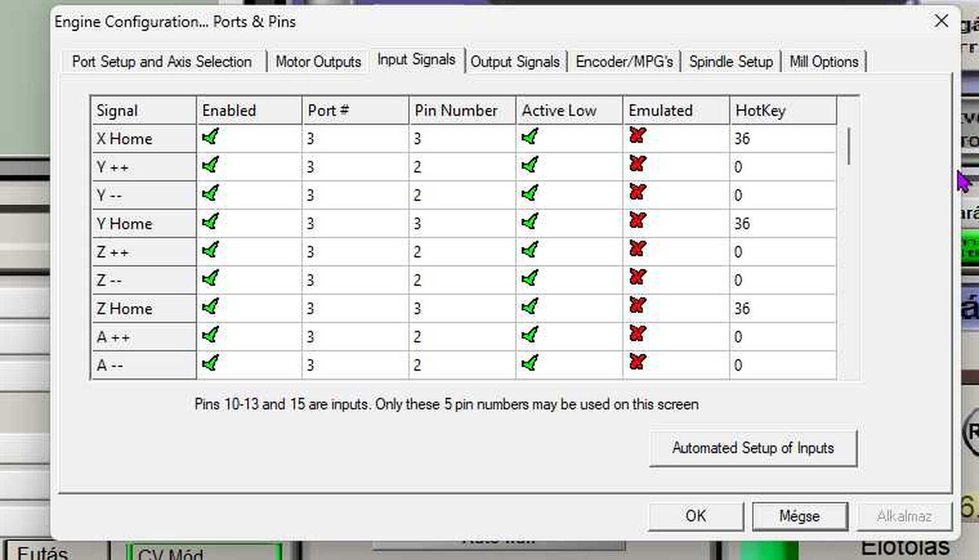Toggle Enabled checkmark for Y -- signal
979x560 pixels.
(x=211, y=194)
